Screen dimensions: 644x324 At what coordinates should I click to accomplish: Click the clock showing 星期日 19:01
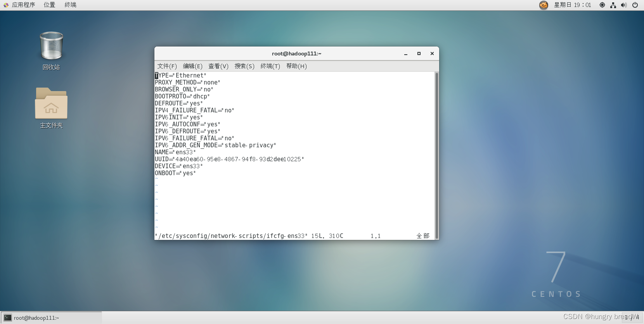(x=572, y=5)
